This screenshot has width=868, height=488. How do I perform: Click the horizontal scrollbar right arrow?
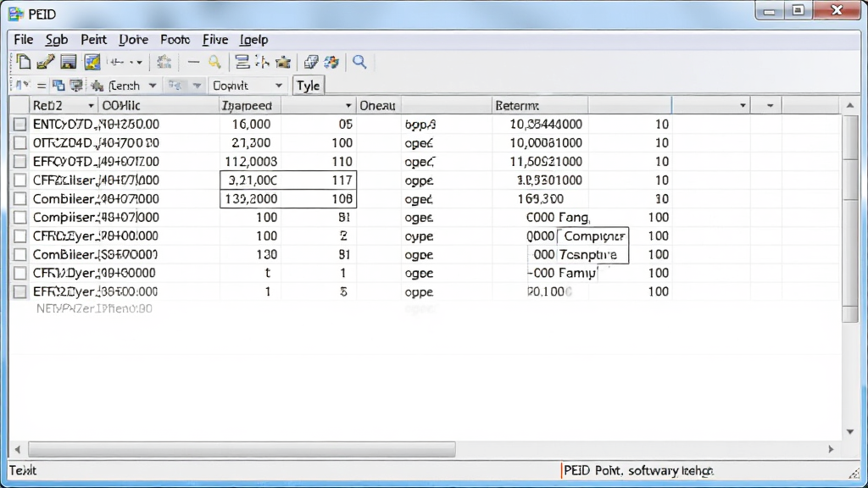[x=831, y=449]
